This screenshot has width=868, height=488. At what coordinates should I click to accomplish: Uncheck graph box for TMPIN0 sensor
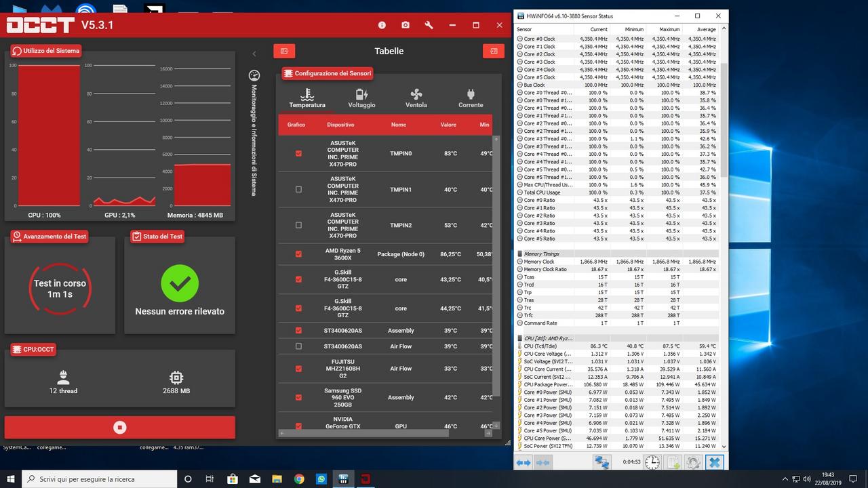[x=298, y=153]
